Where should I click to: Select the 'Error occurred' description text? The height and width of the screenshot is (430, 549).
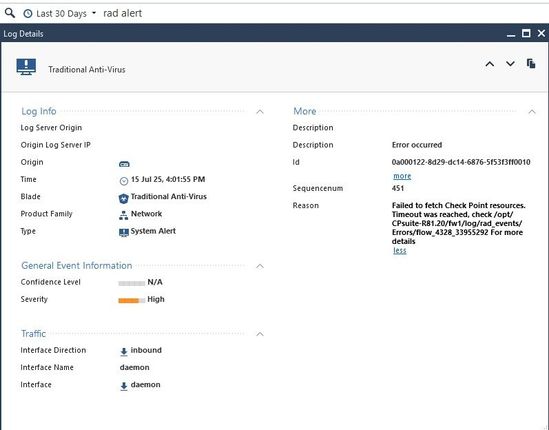417,145
